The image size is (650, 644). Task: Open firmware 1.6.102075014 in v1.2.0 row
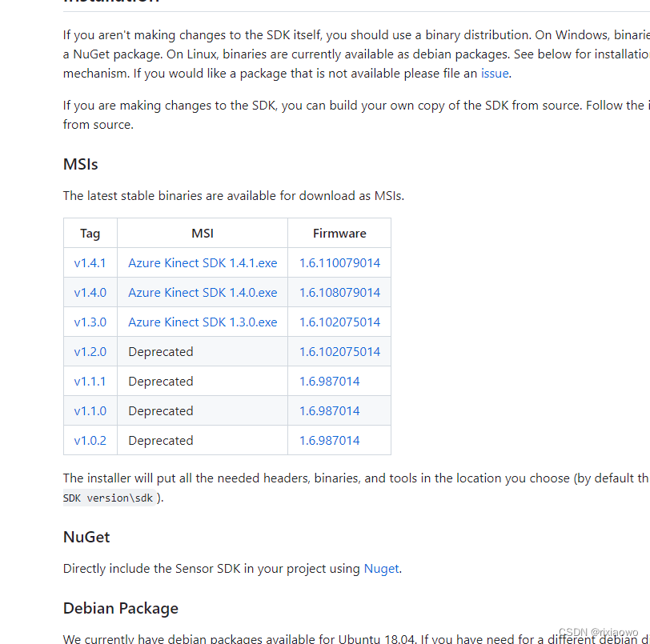point(339,351)
